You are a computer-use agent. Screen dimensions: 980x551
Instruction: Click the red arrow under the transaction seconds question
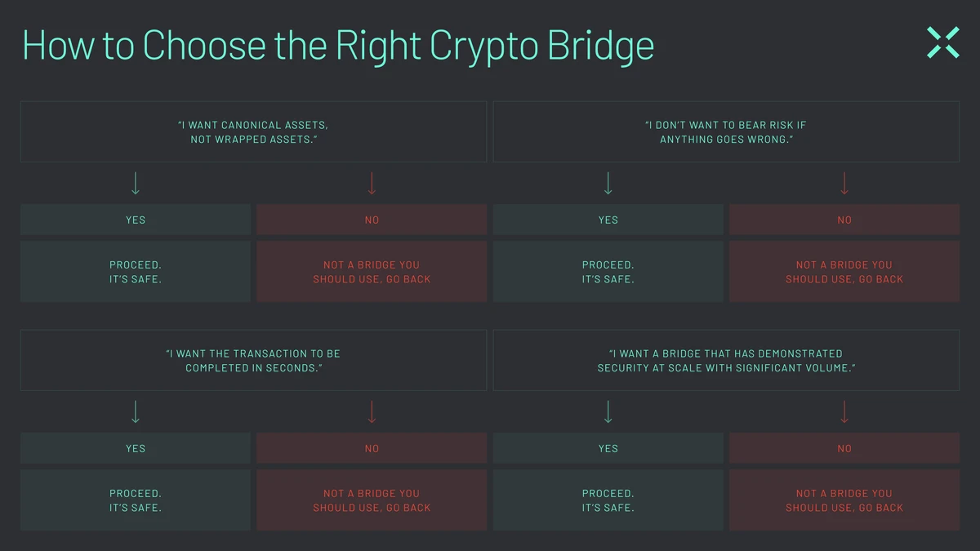372,412
